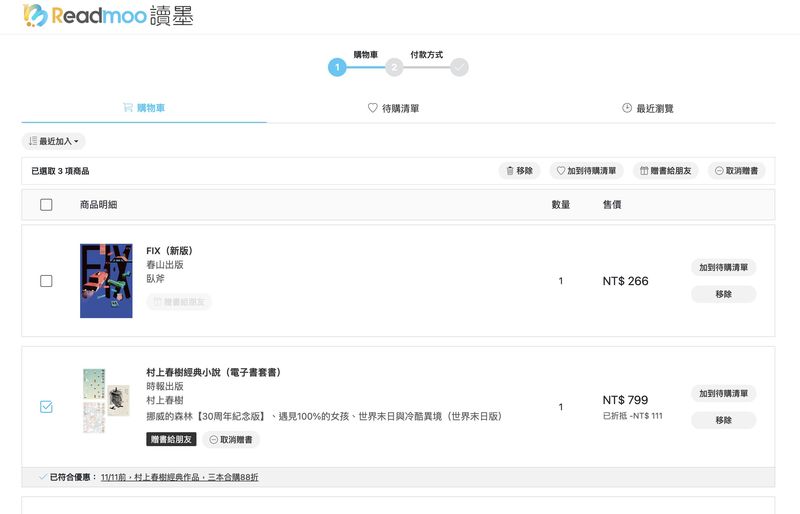Open the Readmoo 讀墨 logo homepage
This screenshot has width=800, height=514.
pos(108,16)
